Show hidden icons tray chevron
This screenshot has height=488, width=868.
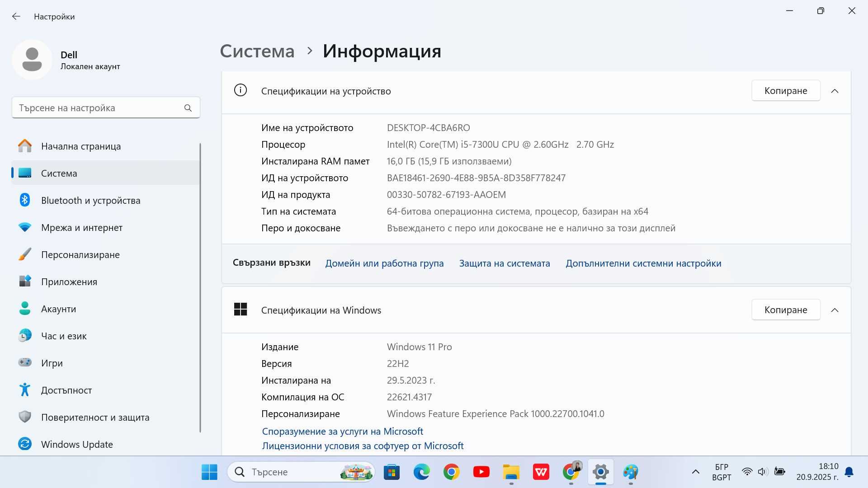pyautogui.click(x=696, y=472)
